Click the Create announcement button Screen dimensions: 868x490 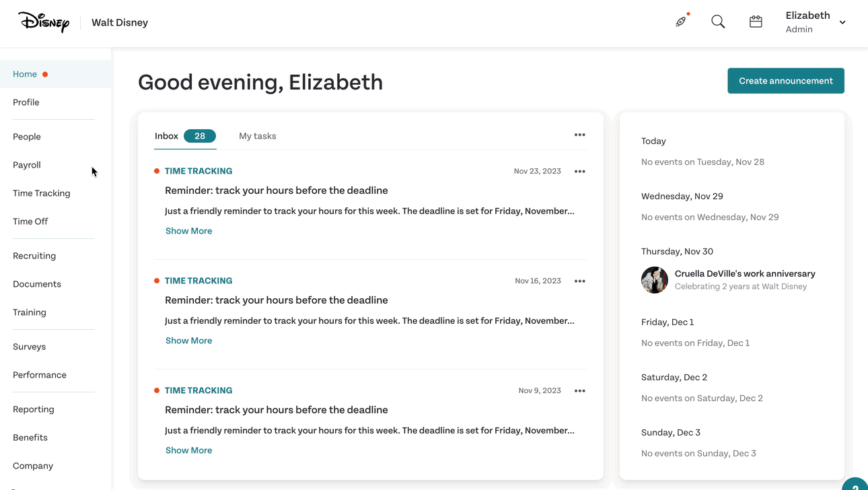[785, 81]
